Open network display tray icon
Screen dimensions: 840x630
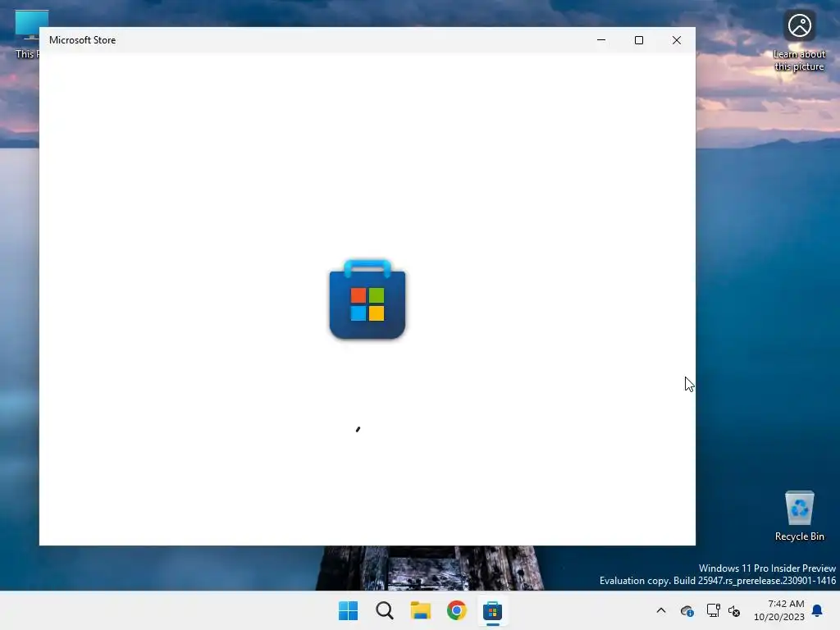(x=713, y=610)
